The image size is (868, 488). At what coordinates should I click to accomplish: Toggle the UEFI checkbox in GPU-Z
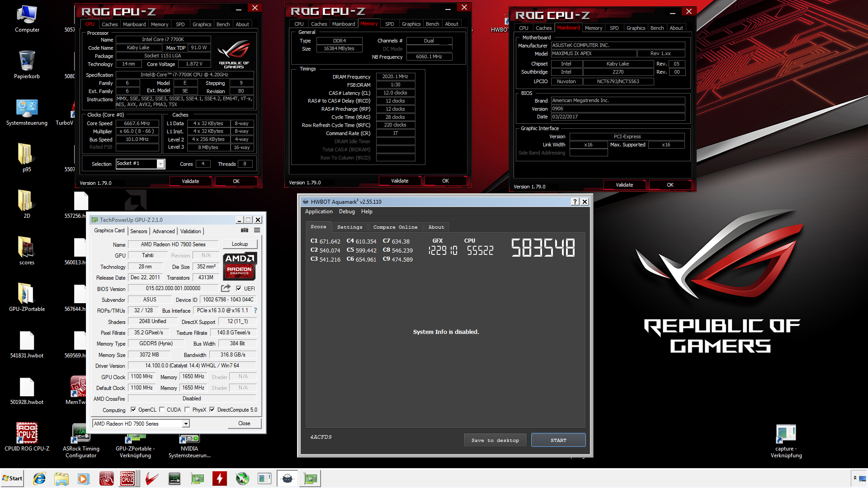coord(239,289)
